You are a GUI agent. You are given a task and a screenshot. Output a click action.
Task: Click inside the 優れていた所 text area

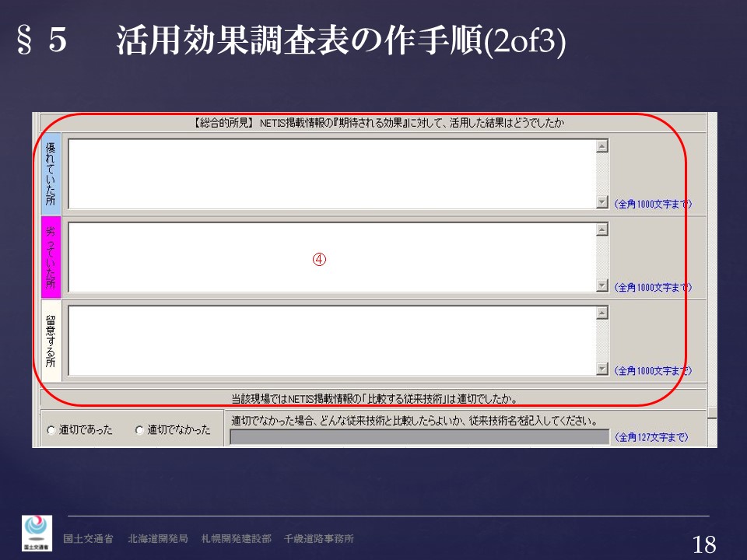tap(331, 174)
